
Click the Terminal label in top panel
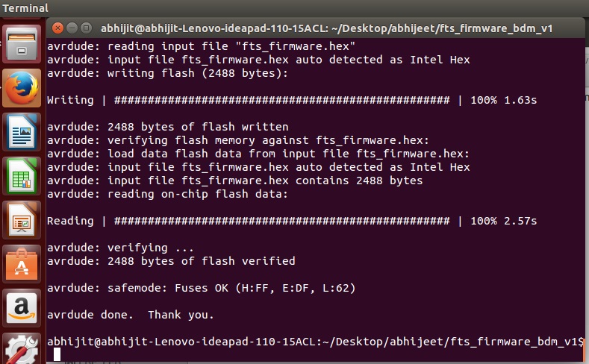[25, 8]
